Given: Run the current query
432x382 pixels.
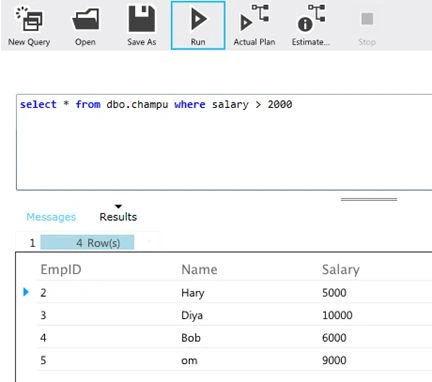Looking at the screenshot, I should click(198, 26).
